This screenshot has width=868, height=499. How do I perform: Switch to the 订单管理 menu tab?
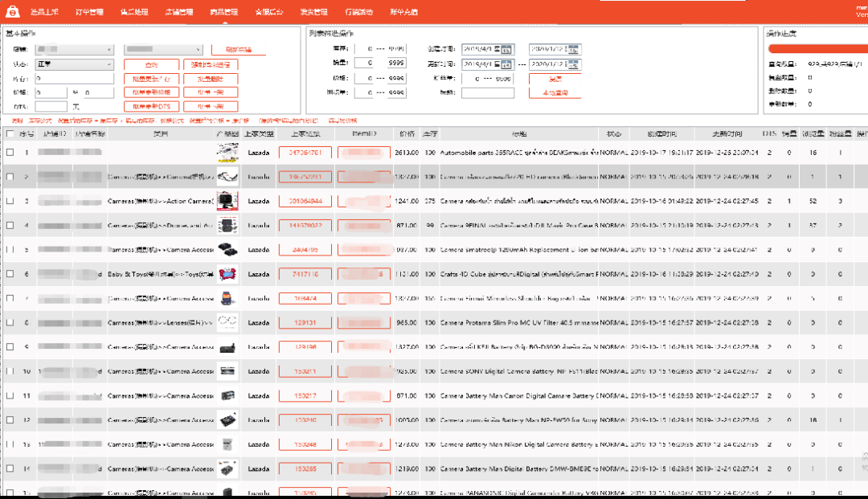coord(89,12)
